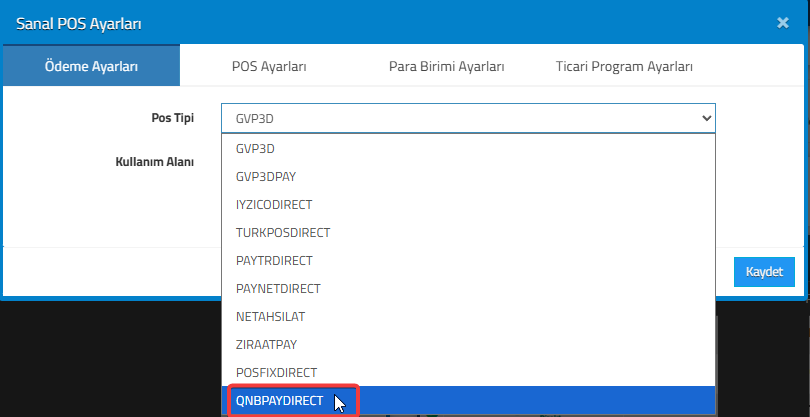Collapse the Pos Tipi dropdown box
This screenshot has height=417, width=810.
(468, 118)
